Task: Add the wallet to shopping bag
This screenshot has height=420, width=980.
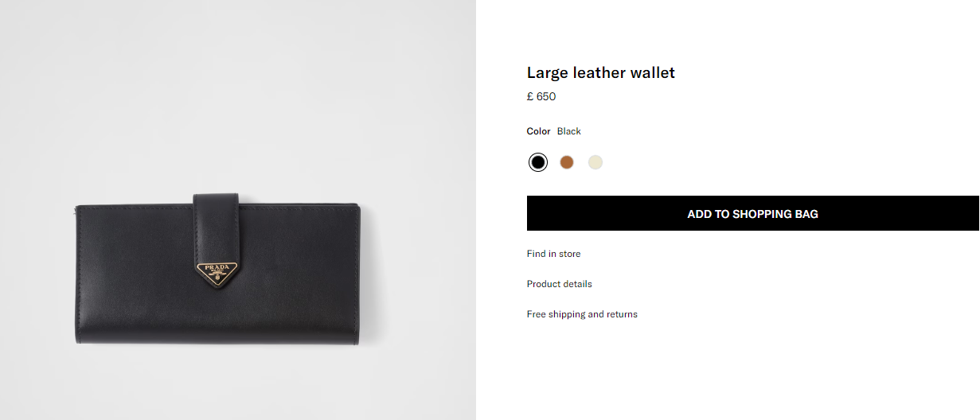Action: (753, 213)
